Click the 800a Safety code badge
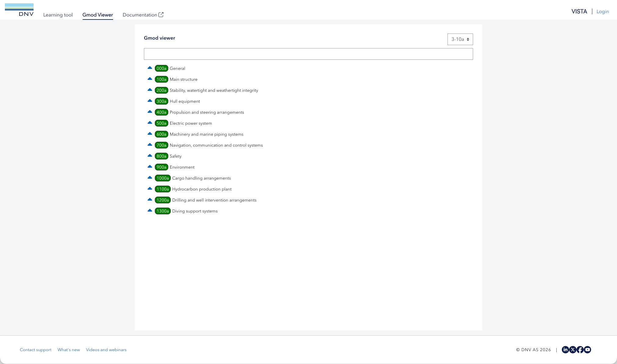The image size is (617, 364). coord(161,156)
